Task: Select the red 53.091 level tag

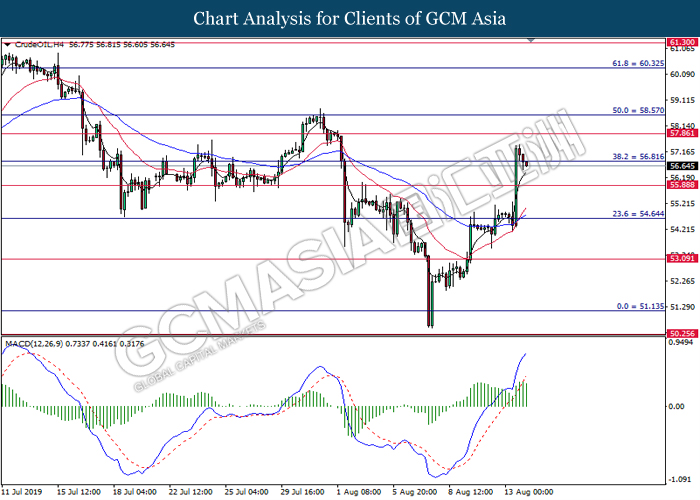Action: [x=681, y=259]
